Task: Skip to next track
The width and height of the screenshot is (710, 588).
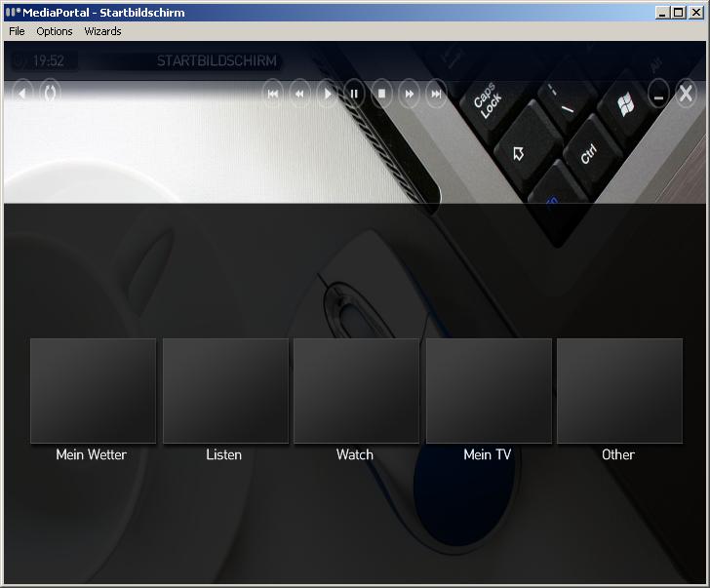Action: coord(436,94)
